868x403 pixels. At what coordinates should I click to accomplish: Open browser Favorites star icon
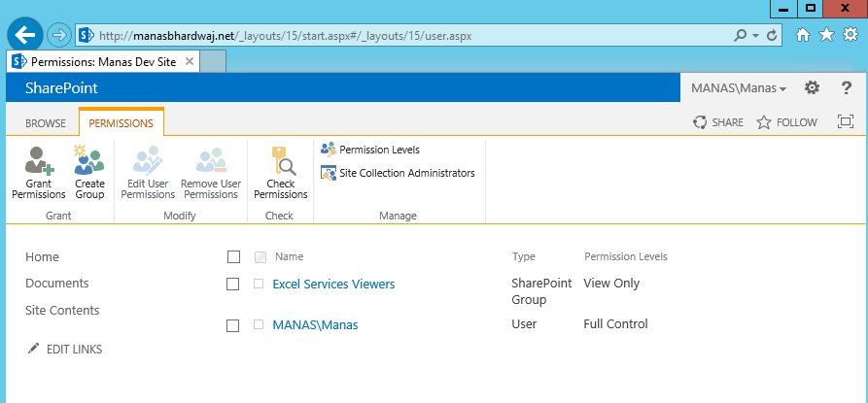826,35
